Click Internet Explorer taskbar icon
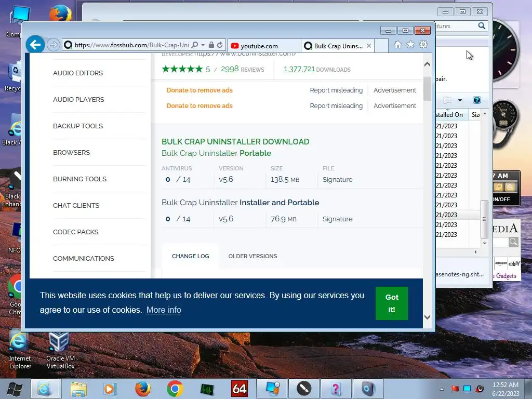The image size is (532, 399). (45, 389)
